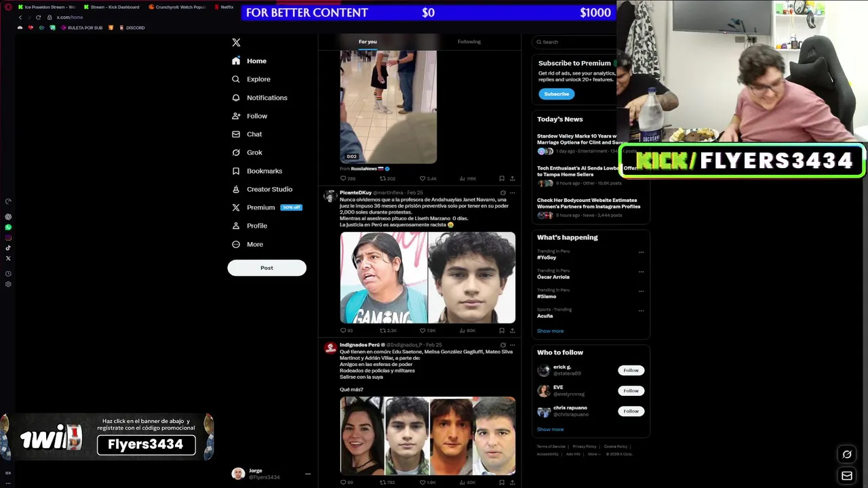Open TikTok in the Opera sidebar
This screenshot has height=488, width=868.
click(8, 248)
